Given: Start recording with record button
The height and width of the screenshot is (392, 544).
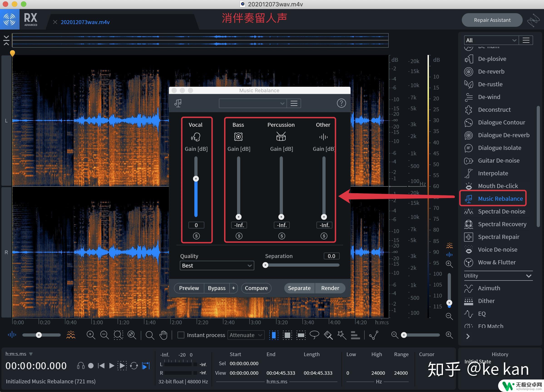Looking at the screenshot, I should pyautogui.click(x=91, y=366).
